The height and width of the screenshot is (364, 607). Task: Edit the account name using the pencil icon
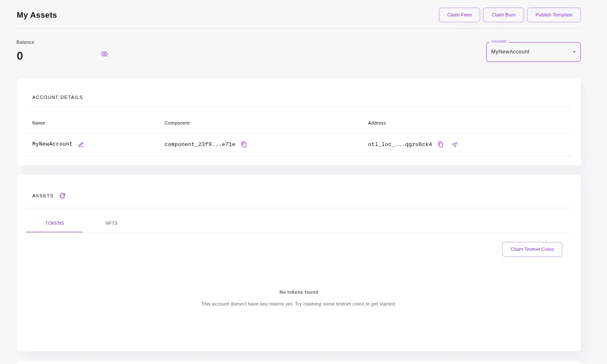[x=81, y=145]
